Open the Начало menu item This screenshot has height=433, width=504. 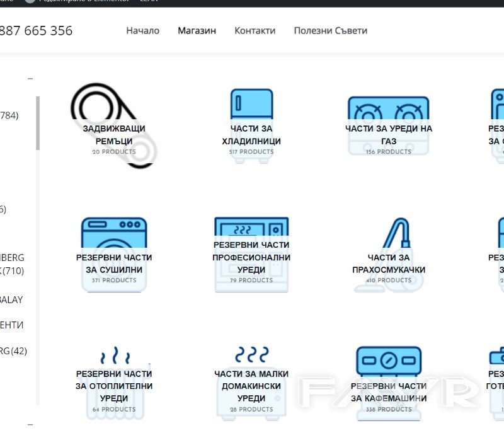click(x=143, y=30)
